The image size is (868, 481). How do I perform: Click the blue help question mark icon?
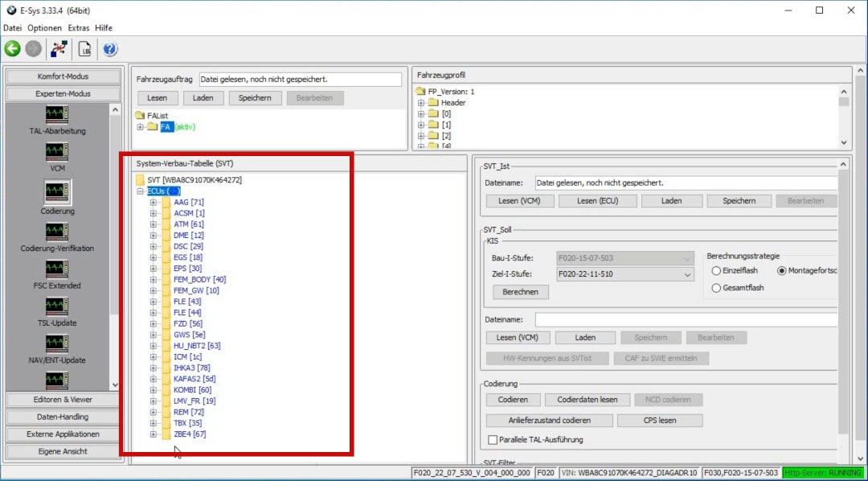110,49
